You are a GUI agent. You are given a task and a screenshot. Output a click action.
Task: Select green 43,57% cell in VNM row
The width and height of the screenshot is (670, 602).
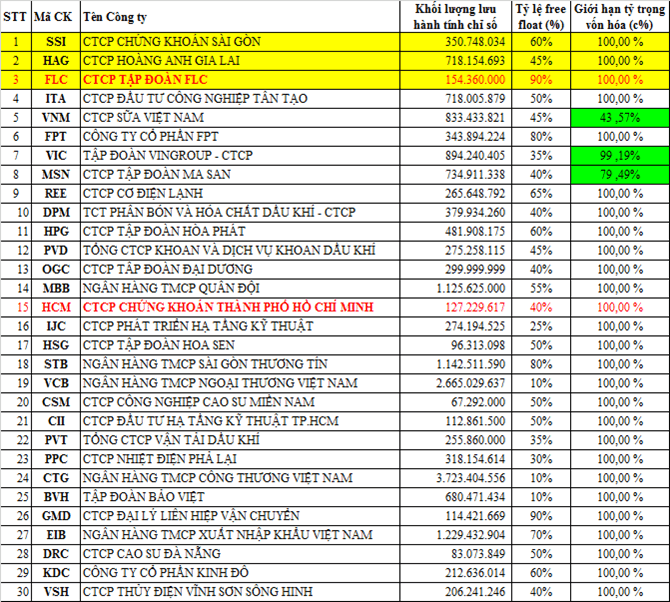pyautogui.click(x=620, y=118)
